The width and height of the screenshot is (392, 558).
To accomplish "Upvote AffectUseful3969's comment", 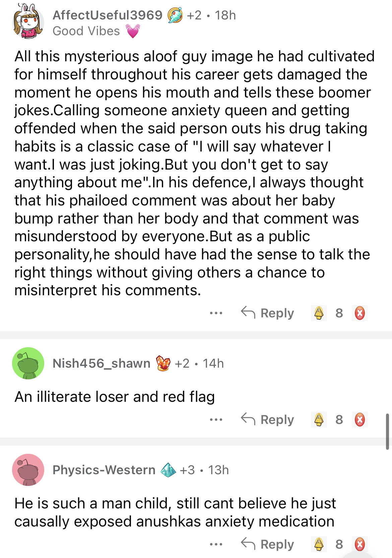I will tap(319, 313).
